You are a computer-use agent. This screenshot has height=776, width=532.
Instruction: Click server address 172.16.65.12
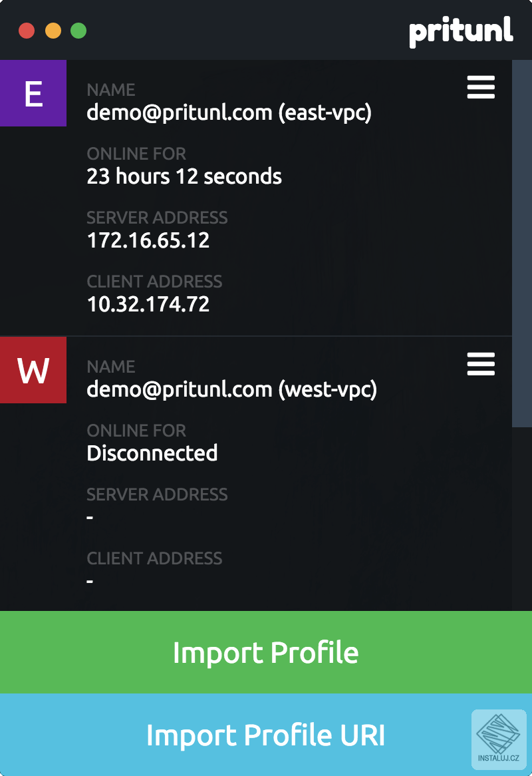click(x=148, y=240)
